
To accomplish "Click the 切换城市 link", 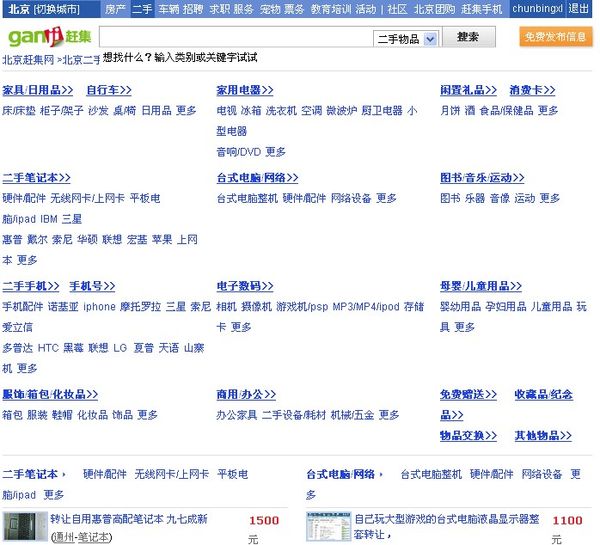I will pos(56,9).
